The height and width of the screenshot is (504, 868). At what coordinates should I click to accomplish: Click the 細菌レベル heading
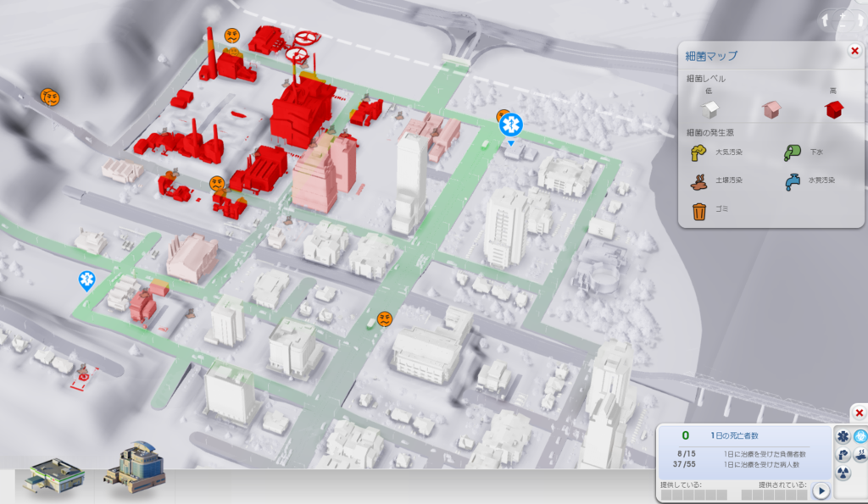(x=706, y=79)
